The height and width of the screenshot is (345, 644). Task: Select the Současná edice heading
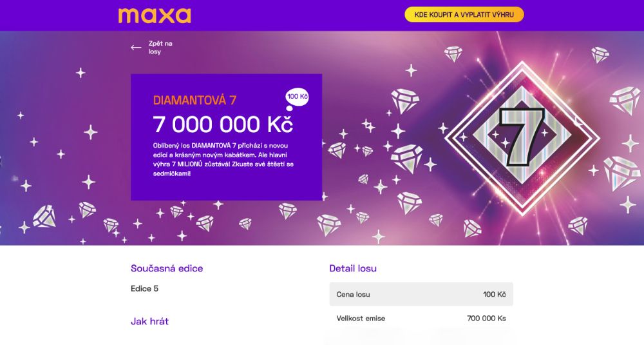(171, 268)
